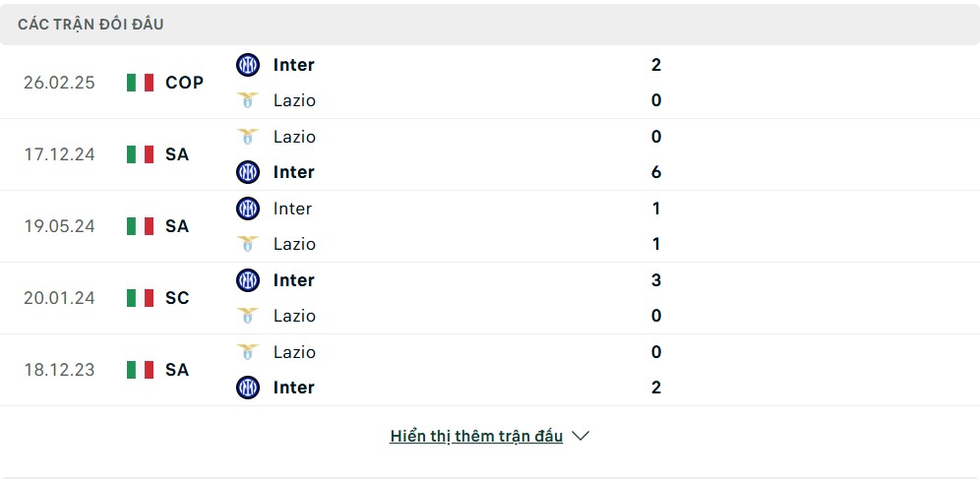Click the 'CÁC TRẬN ĐỐI ĐẦU' section header
Image resolution: width=980 pixels, height=479 pixels.
point(91,25)
